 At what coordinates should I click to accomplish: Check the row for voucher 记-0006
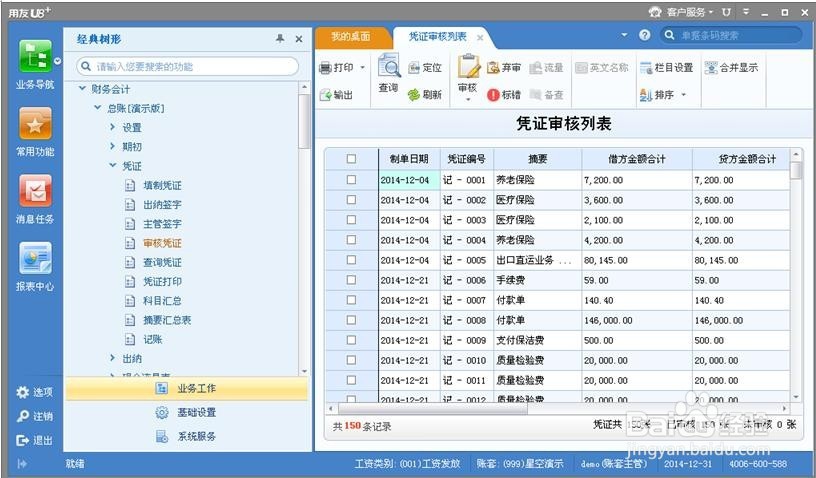[x=351, y=280]
